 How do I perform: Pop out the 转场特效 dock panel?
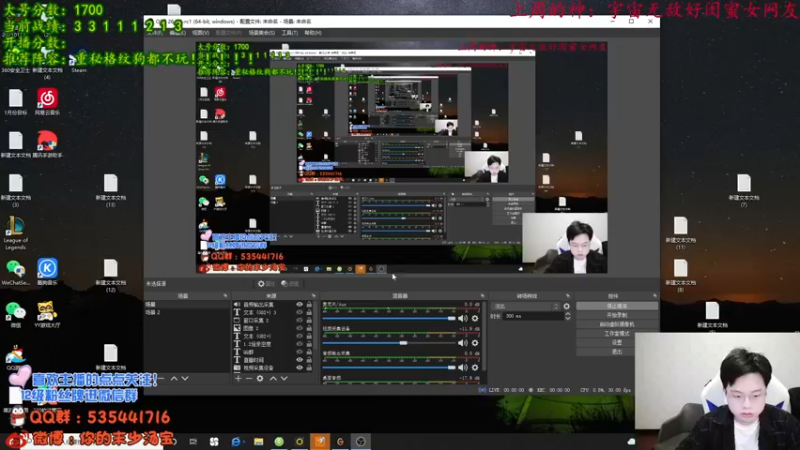point(568,296)
